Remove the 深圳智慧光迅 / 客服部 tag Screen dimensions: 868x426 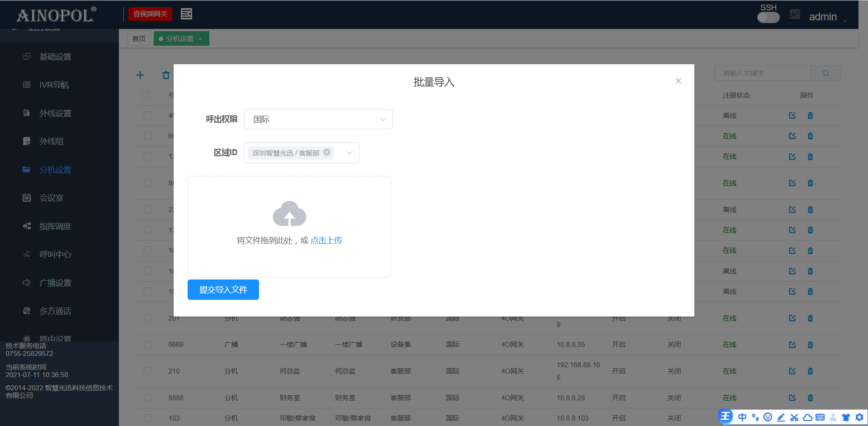pos(327,152)
